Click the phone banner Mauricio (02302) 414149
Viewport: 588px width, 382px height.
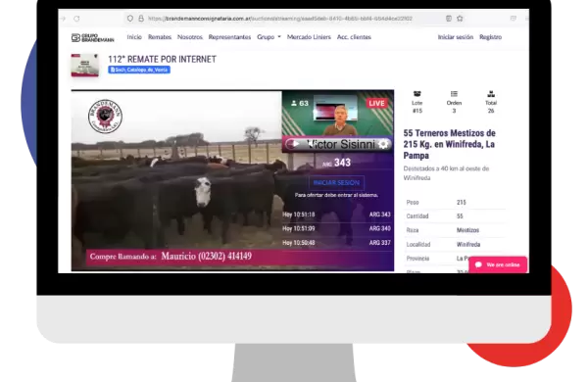point(206,257)
